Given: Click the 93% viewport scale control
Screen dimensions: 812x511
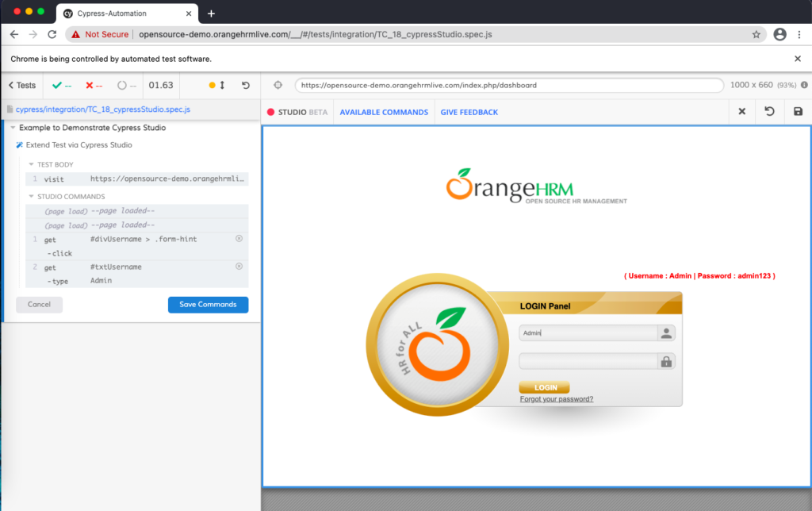Looking at the screenshot, I should (786, 85).
